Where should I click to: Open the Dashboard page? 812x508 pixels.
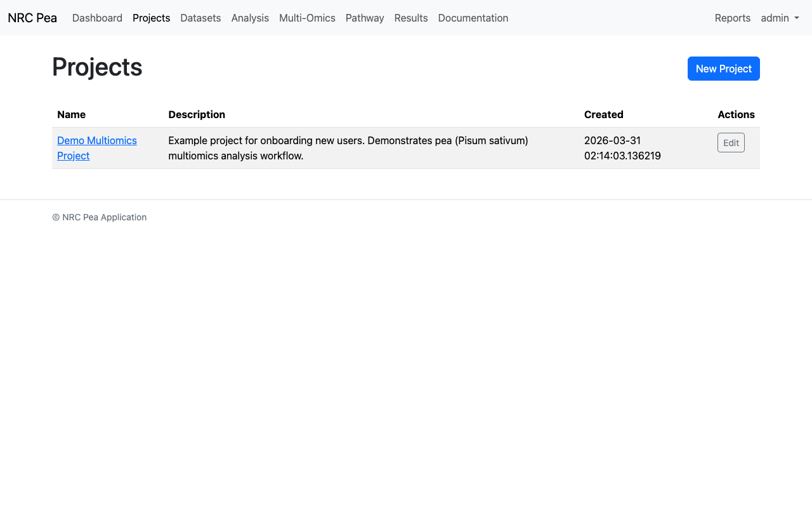(97, 18)
